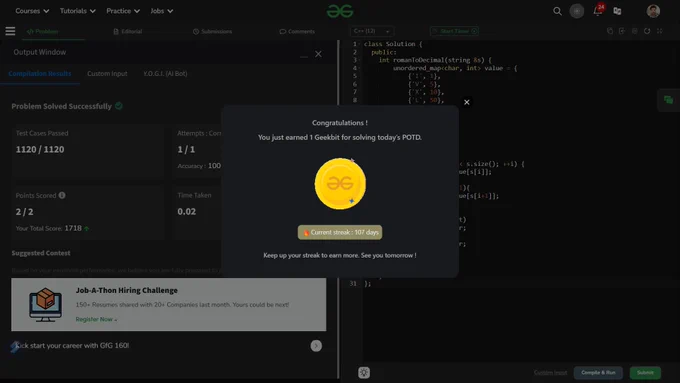Click the Suggested Contest heading
The image size is (680, 383).
pyautogui.click(x=41, y=253)
